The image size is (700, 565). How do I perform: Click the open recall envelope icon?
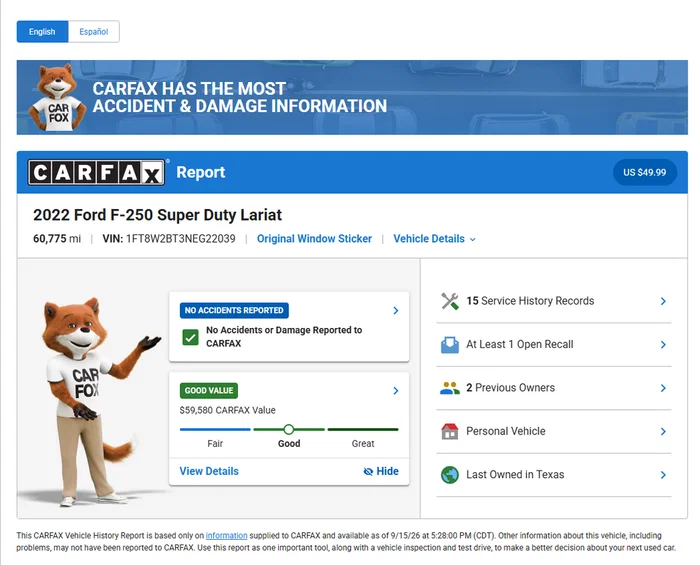pos(450,345)
